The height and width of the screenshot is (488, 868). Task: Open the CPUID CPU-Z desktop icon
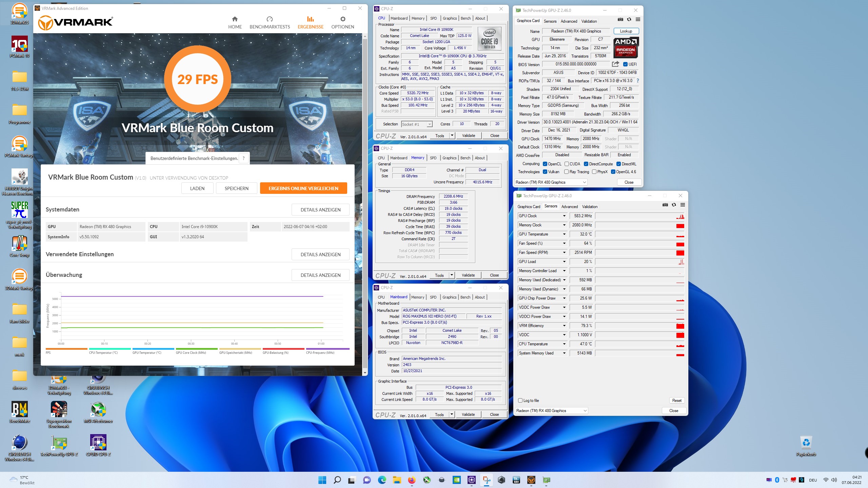[98, 446]
